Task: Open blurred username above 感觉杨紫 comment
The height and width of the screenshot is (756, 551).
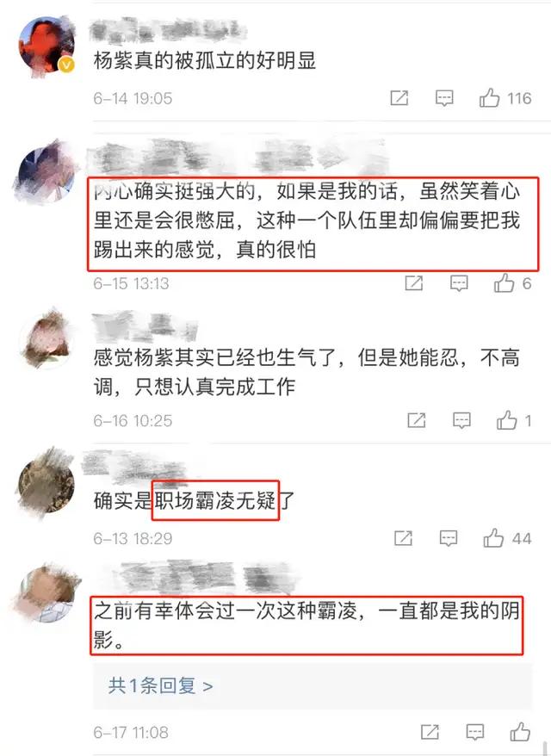Action: [x=145, y=327]
